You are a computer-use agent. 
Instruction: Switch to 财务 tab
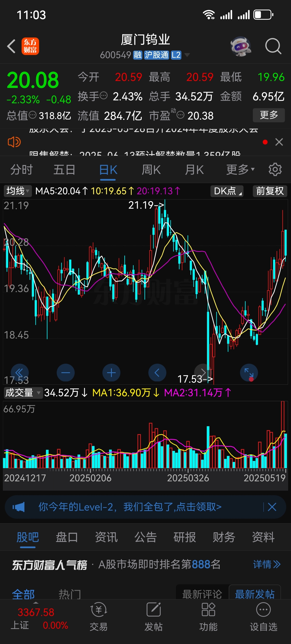point(224,537)
